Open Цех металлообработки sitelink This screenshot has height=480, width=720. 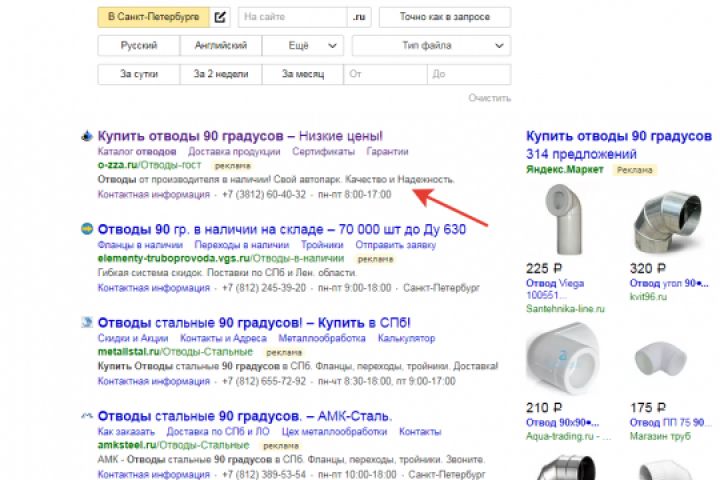pos(334,432)
